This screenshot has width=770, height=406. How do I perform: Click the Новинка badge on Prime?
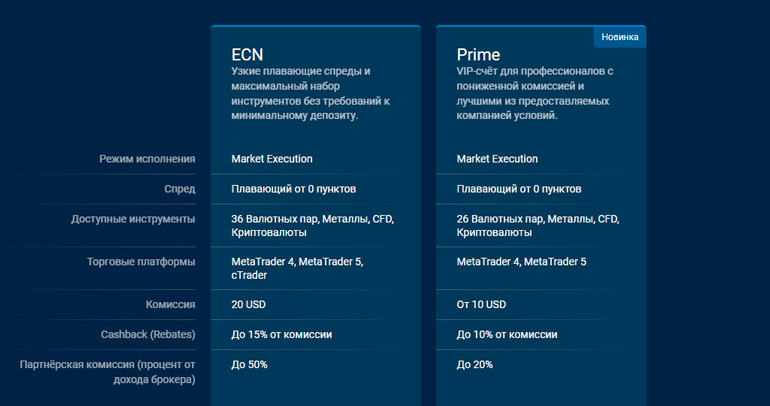620,37
